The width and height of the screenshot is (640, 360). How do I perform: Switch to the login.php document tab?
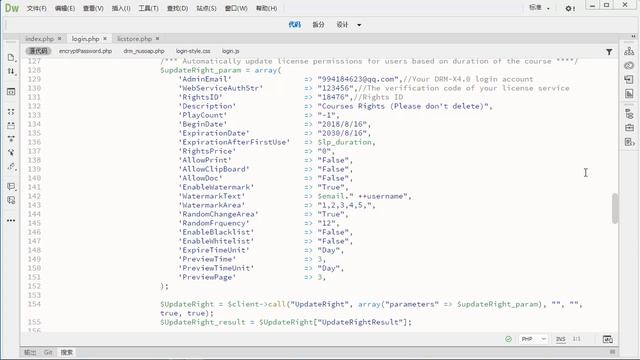click(85, 39)
